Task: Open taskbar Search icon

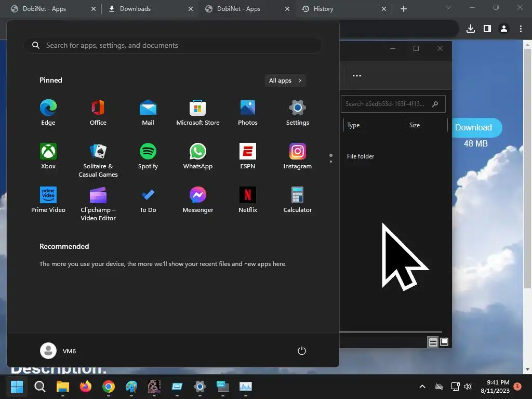Action: click(x=39, y=387)
